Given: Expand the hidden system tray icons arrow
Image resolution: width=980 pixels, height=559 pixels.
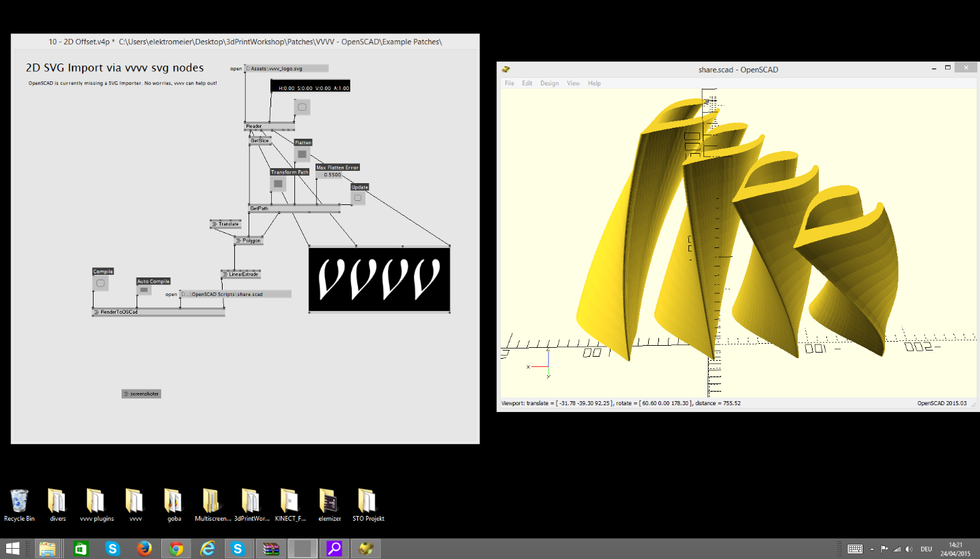Looking at the screenshot, I should [x=871, y=549].
